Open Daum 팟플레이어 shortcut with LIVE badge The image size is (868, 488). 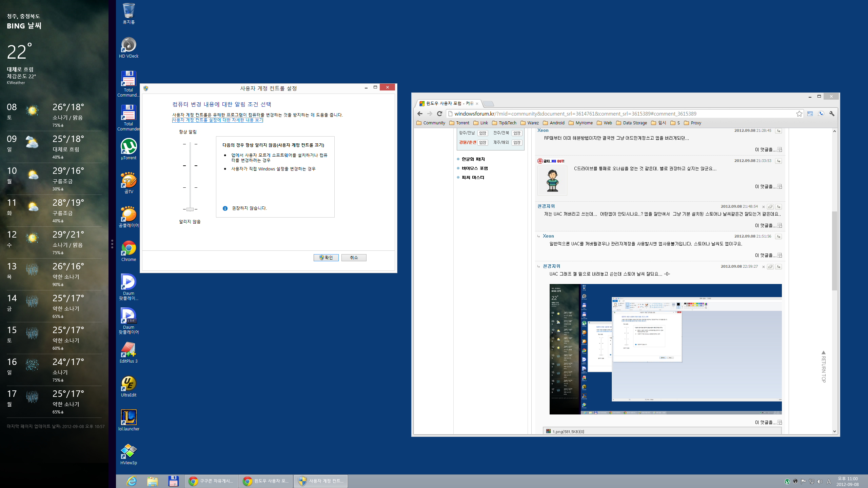(129, 321)
